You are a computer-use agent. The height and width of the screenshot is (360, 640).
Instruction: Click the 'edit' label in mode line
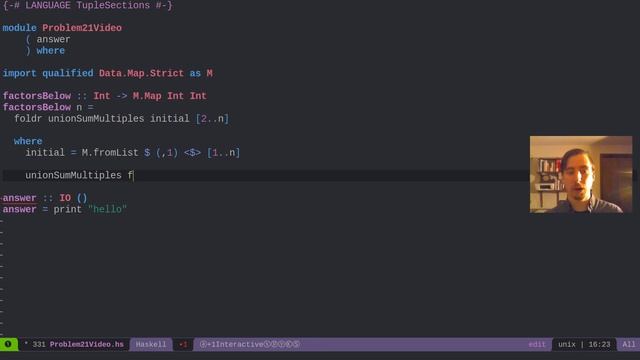[537, 344]
